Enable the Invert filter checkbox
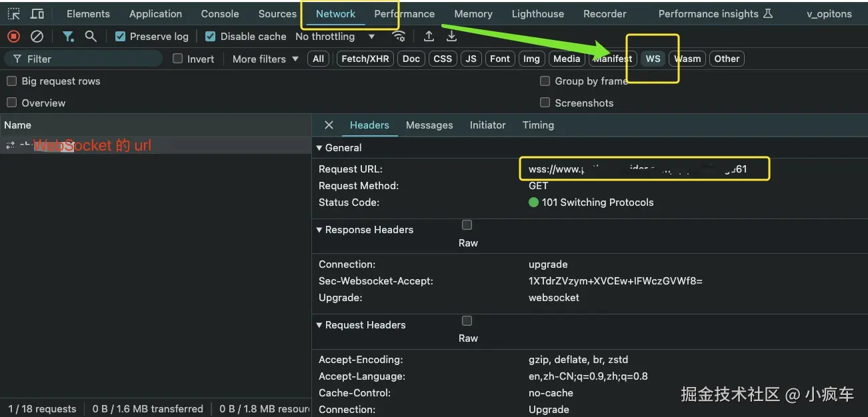Screen dimensions: 868x417 [178, 59]
